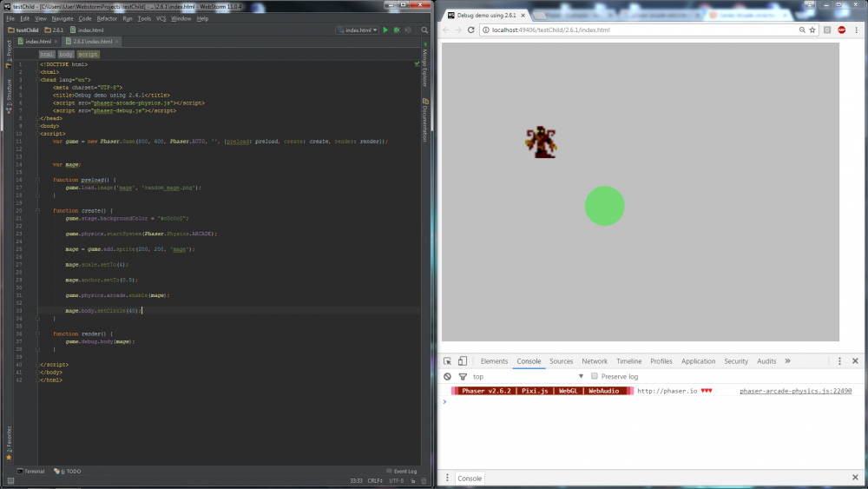This screenshot has width=868, height=489.
Task: Click the body breadcrumb above the editor
Action: point(65,54)
